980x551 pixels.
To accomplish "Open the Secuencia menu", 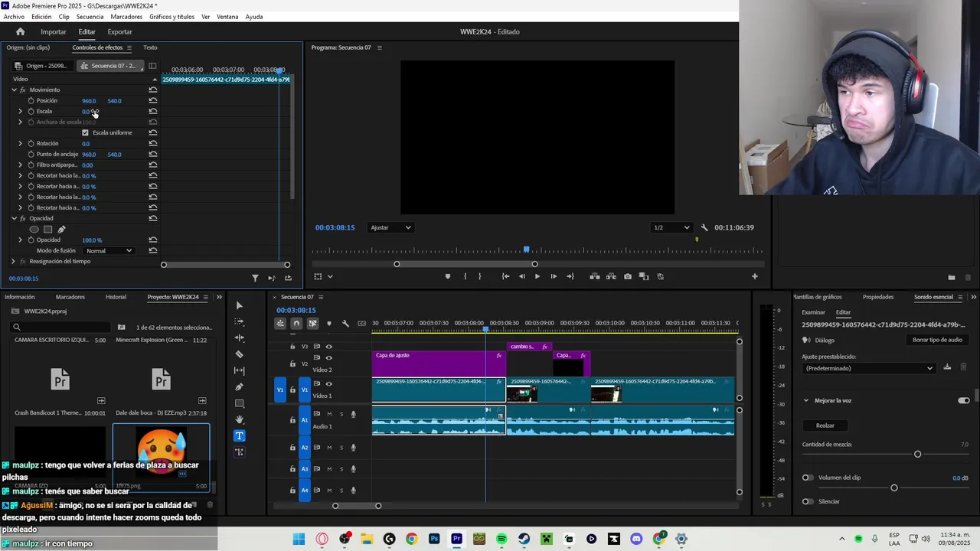I will coord(90,17).
